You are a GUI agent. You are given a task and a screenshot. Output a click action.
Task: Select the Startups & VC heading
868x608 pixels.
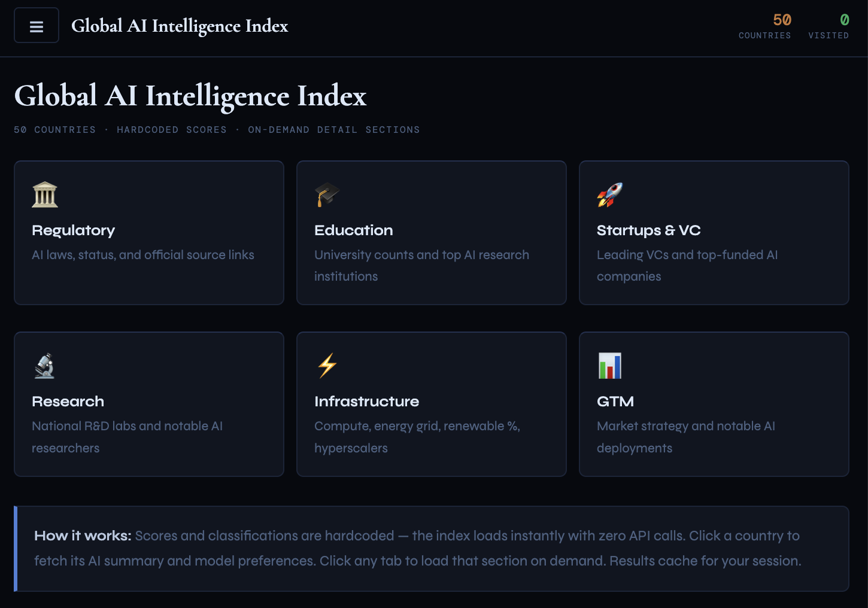click(x=649, y=230)
